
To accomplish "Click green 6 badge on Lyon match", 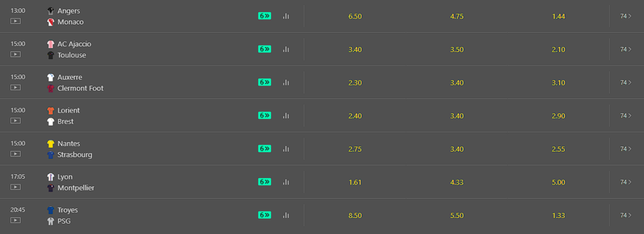I will (265, 182).
